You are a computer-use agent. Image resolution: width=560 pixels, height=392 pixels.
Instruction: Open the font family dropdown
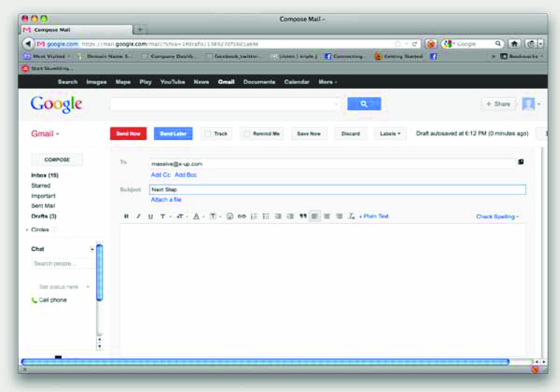(x=165, y=216)
